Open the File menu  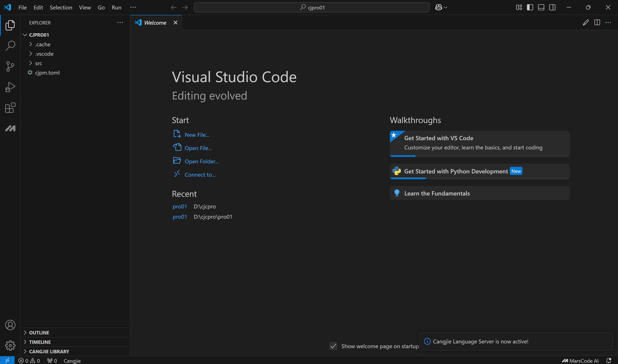click(23, 7)
